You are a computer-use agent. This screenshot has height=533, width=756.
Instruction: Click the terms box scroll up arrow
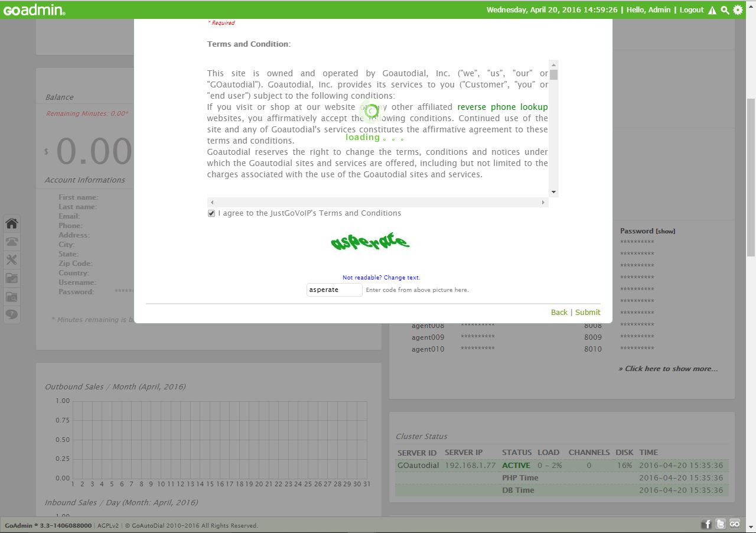pyautogui.click(x=553, y=64)
